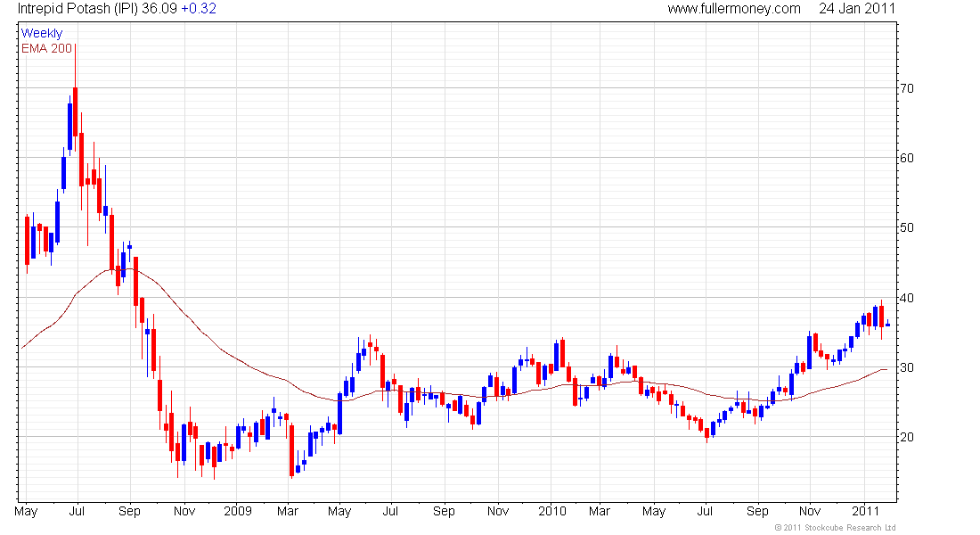Click the date 24 Jan 2011

click(x=857, y=9)
